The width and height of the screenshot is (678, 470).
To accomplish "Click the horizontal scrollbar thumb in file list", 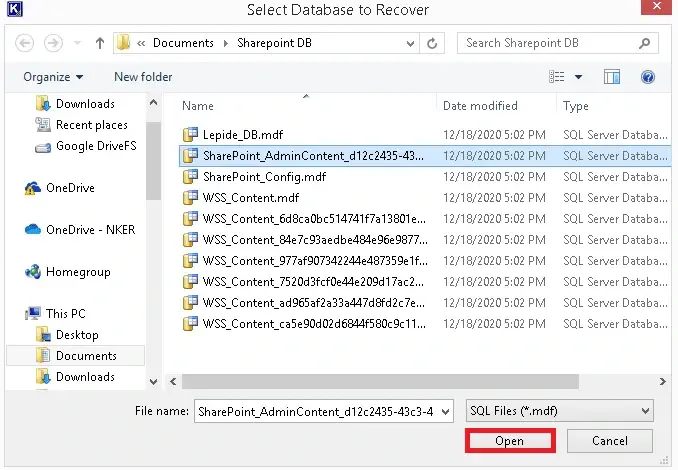I will coord(380,382).
